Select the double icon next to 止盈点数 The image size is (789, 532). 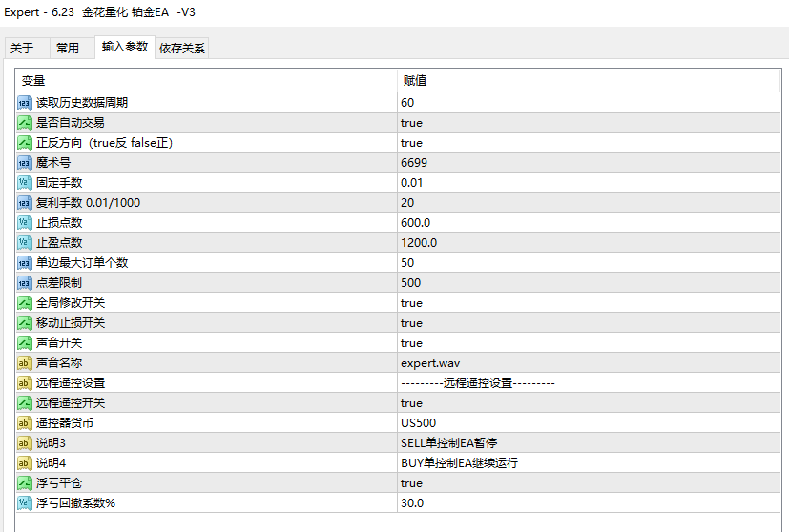[x=24, y=243]
